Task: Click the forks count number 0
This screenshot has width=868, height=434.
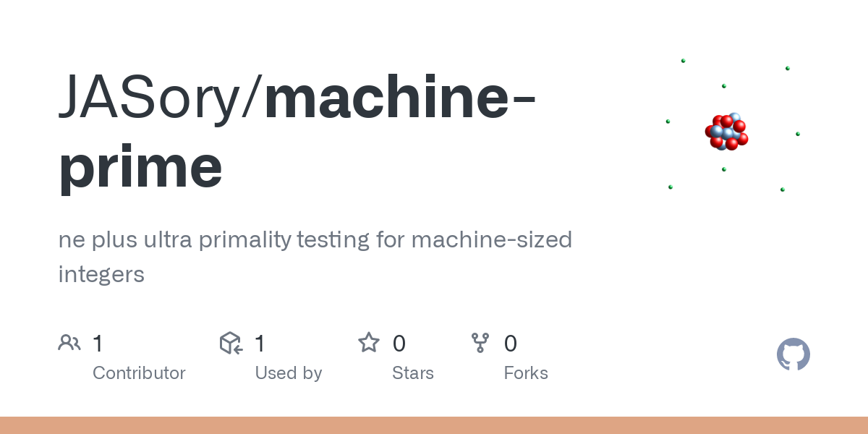Action: (511, 343)
